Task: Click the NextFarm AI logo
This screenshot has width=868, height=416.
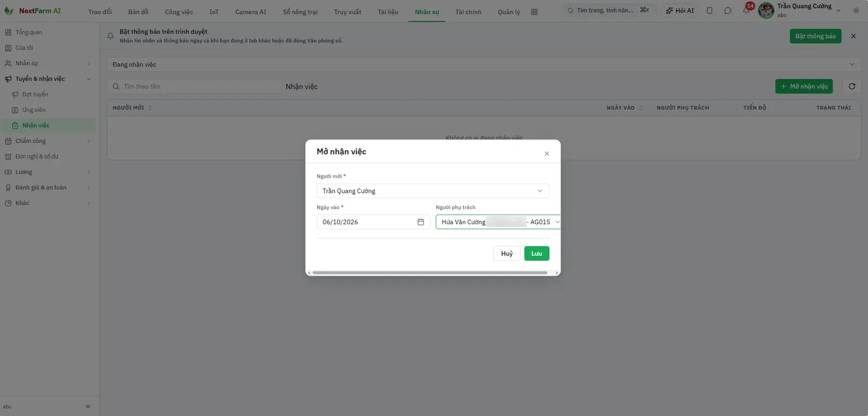Action: (x=33, y=11)
